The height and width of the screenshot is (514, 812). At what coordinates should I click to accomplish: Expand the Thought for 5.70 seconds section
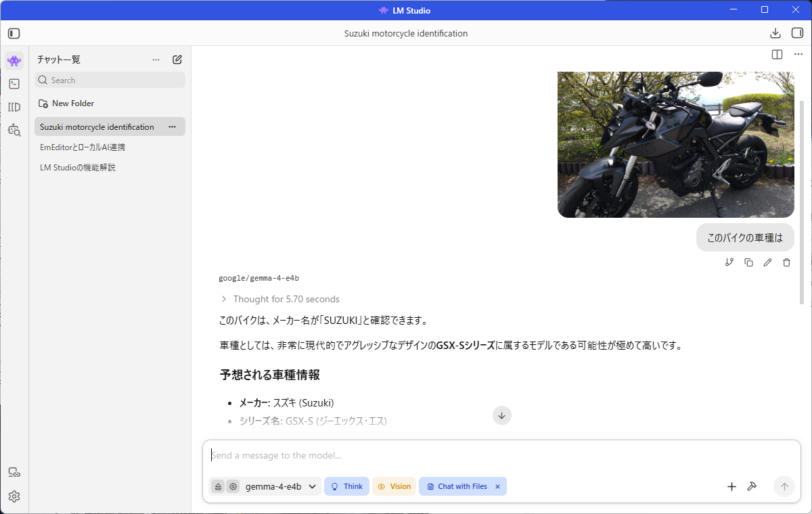point(280,299)
